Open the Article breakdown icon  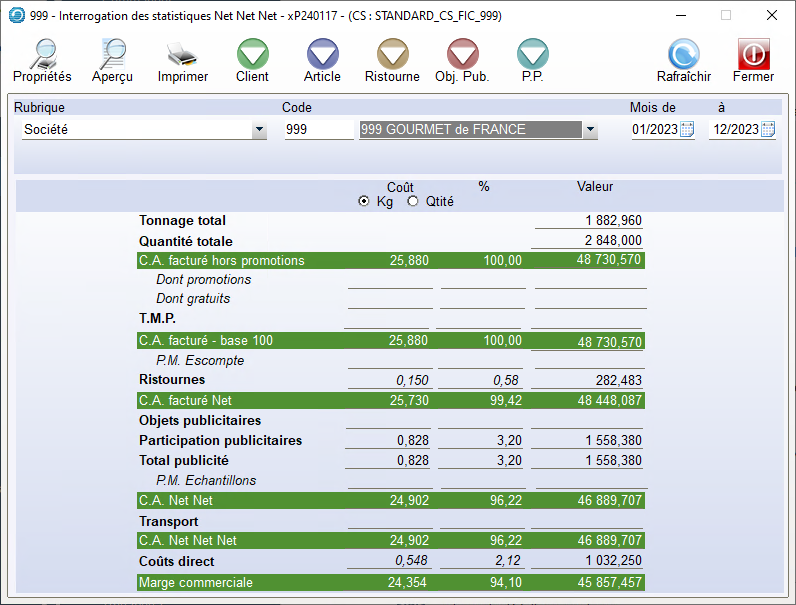pyautogui.click(x=322, y=55)
